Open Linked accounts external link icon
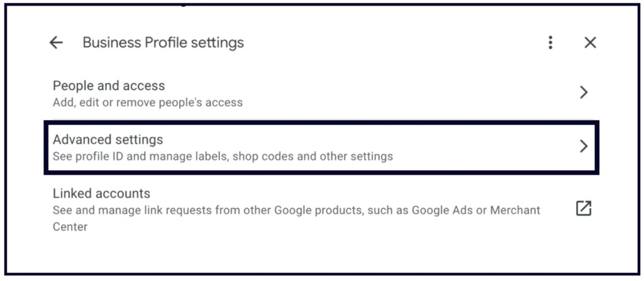This screenshot has width=644, height=281. pyautogui.click(x=584, y=209)
